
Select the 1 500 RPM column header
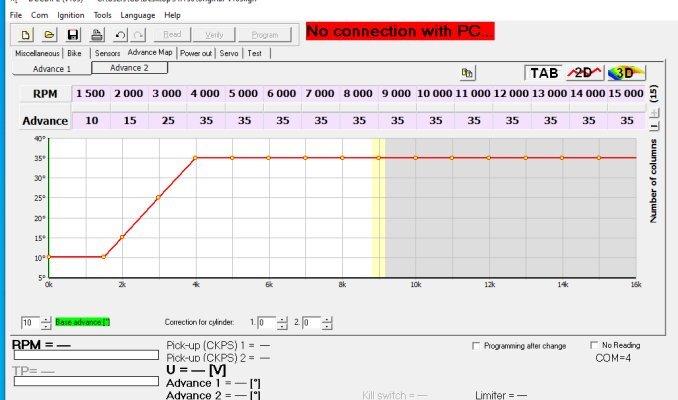pyautogui.click(x=91, y=93)
